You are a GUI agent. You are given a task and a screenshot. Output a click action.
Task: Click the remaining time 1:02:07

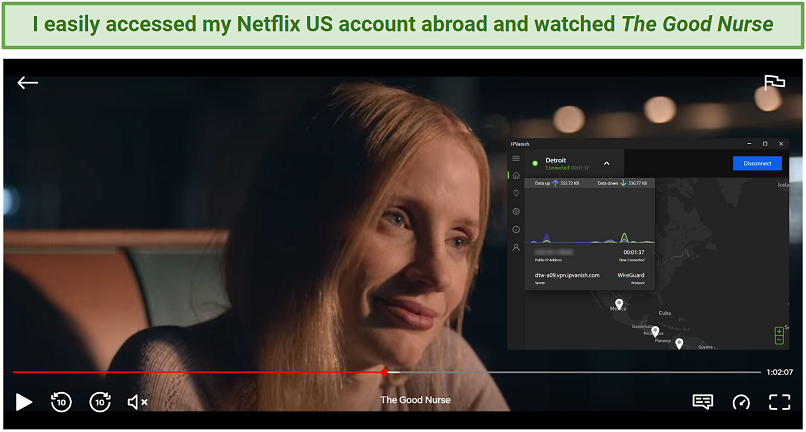pyautogui.click(x=779, y=372)
